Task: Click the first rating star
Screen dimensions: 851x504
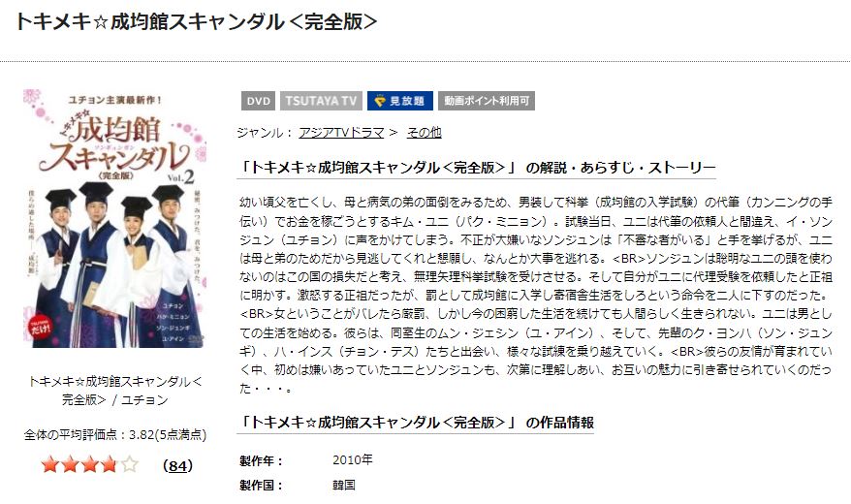Action: click(x=50, y=465)
